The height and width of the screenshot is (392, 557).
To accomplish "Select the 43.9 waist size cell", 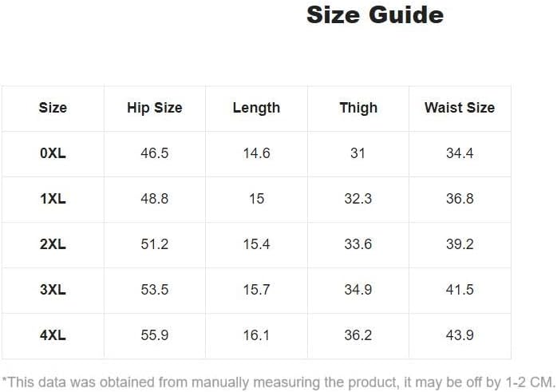I will click(x=460, y=335).
